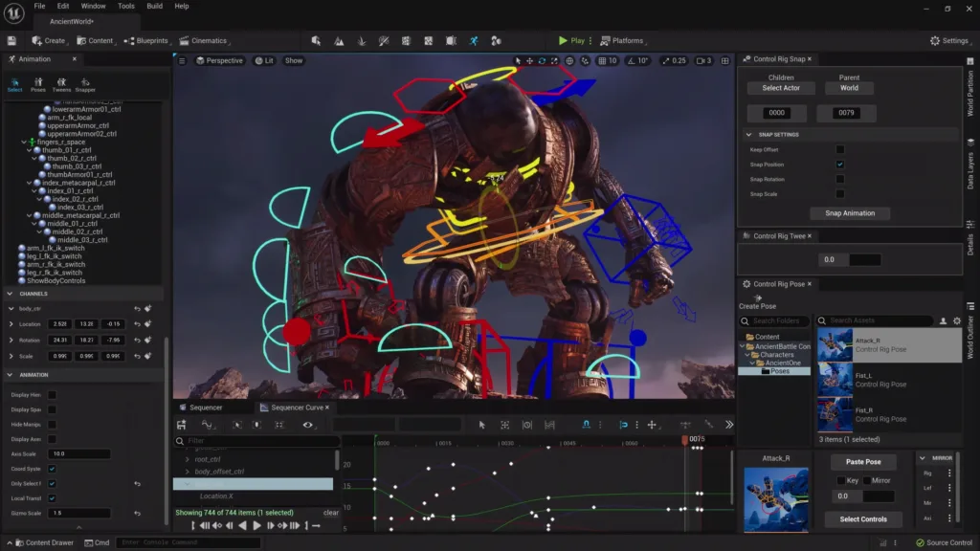This screenshot has width=980, height=551.
Task: Open the File menu
Action: [39, 6]
